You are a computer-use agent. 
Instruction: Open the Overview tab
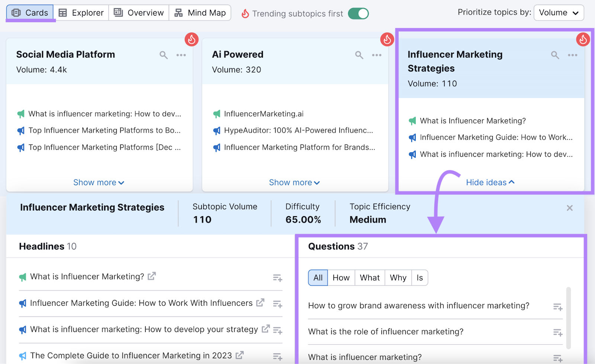[139, 13]
